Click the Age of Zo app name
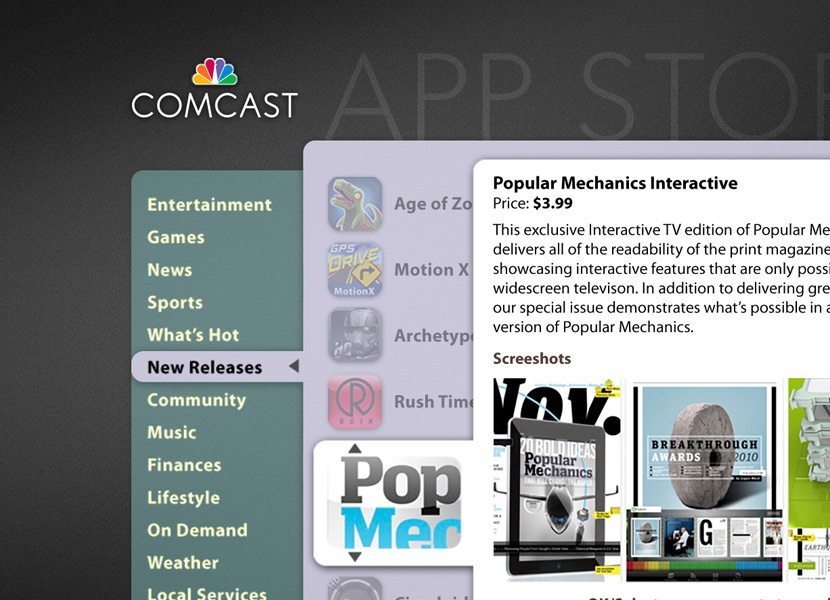 pyautogui.click(x=433, y=203)
